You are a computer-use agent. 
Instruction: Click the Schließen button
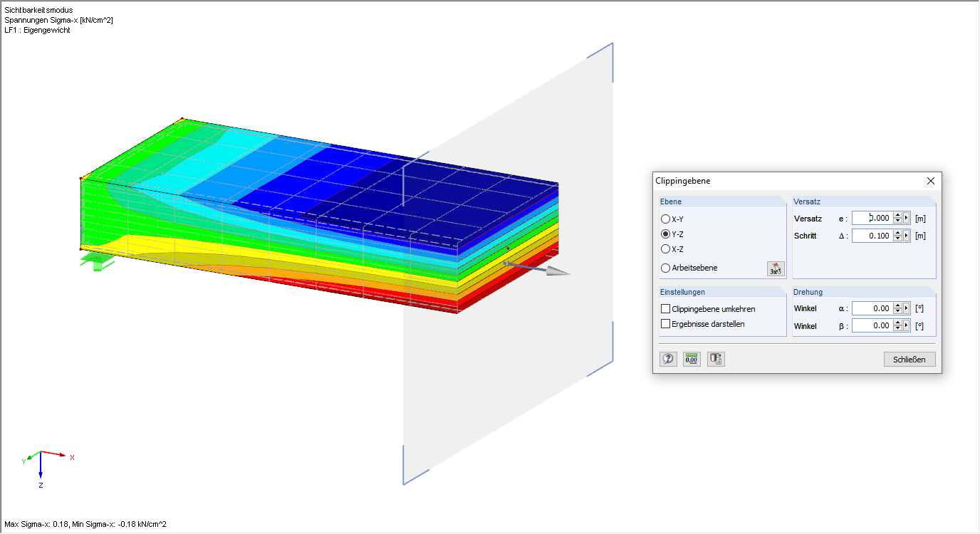pos(909,360)
